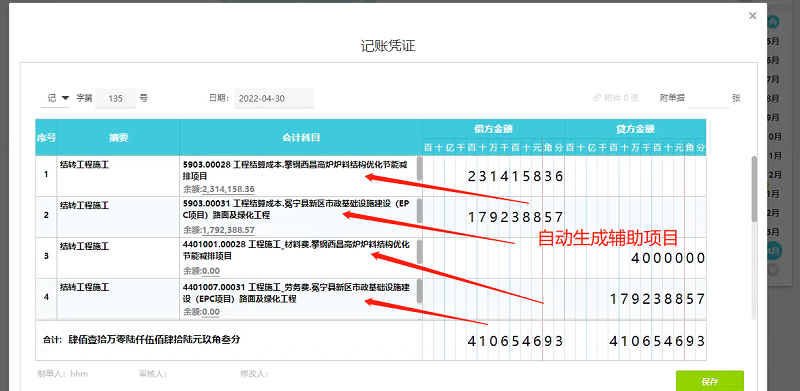The height and width of the screenshot is (391, 800).
Task: Open the date field 2022-04-30
Action: click(274, 99)
